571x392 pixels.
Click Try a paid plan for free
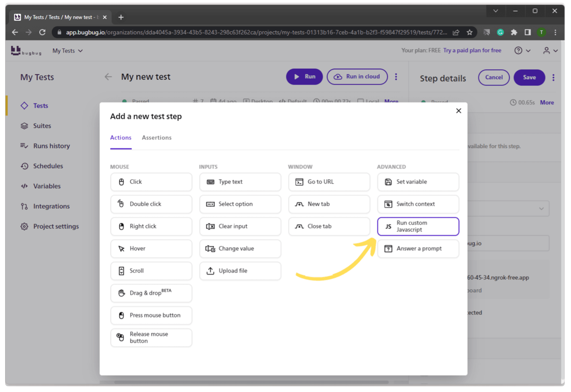pyautogui.click(x=472, y=51)
